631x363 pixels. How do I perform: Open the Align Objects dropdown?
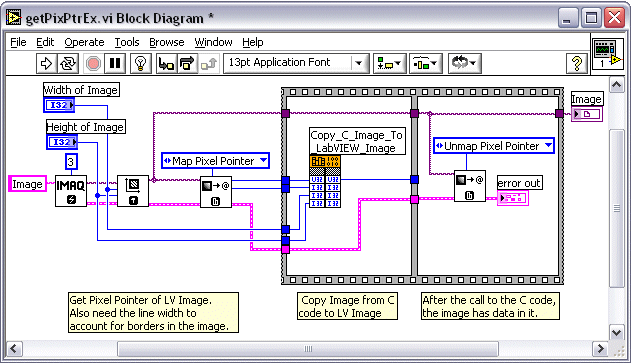pos(389,64)
